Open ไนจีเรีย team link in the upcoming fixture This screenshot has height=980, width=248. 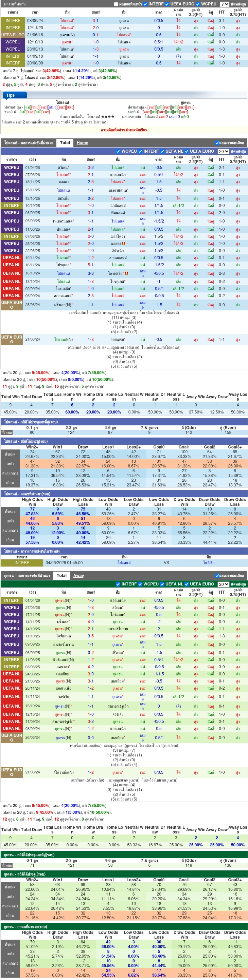(209, 563)
